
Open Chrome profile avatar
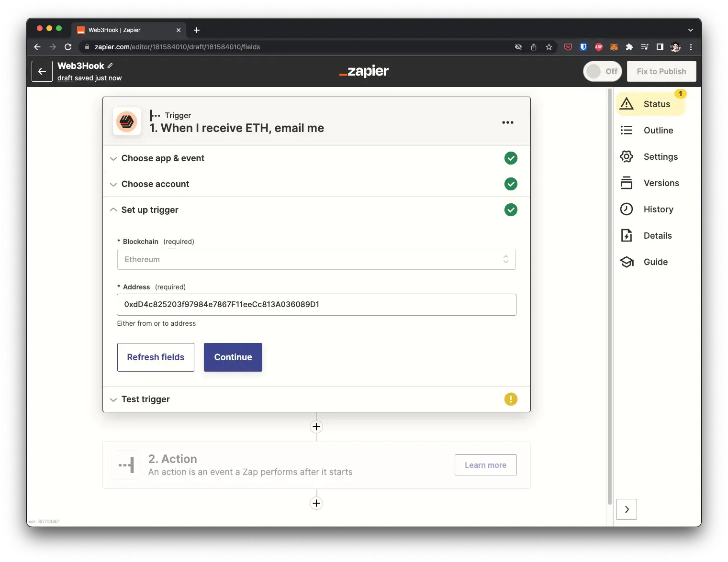675,47
